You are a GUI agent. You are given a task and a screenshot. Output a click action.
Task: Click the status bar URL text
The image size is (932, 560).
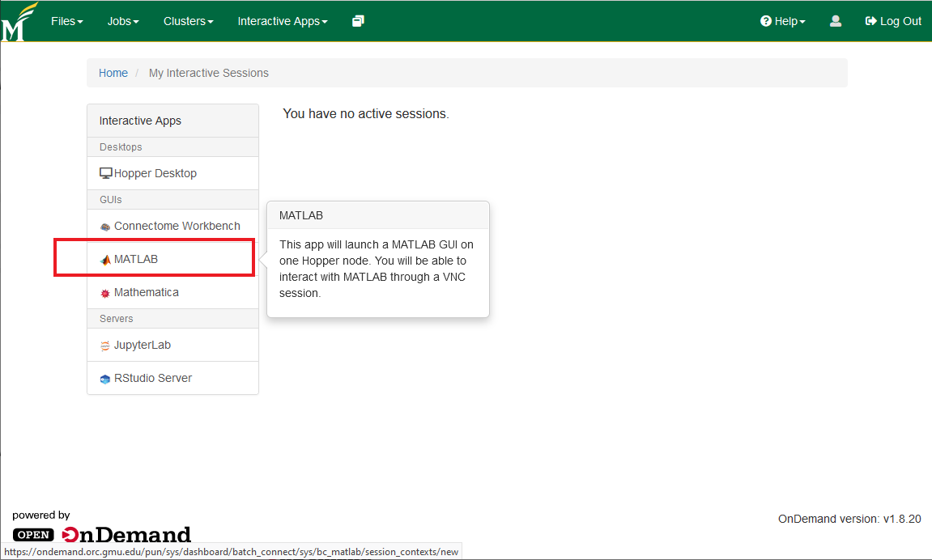click(232, 552)
